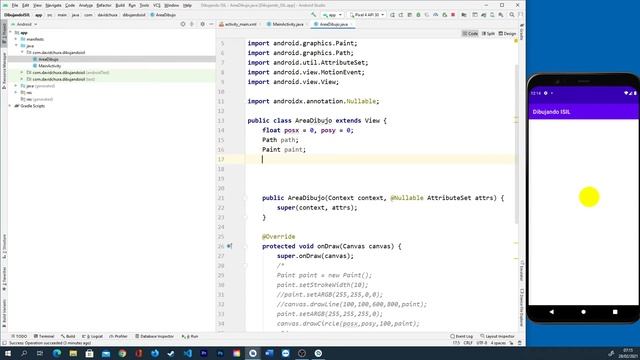This screenshot has width=640, height=360.
Task: Open Search Everywhere magnifier in toolbar
Action: [x=511, y=15]
